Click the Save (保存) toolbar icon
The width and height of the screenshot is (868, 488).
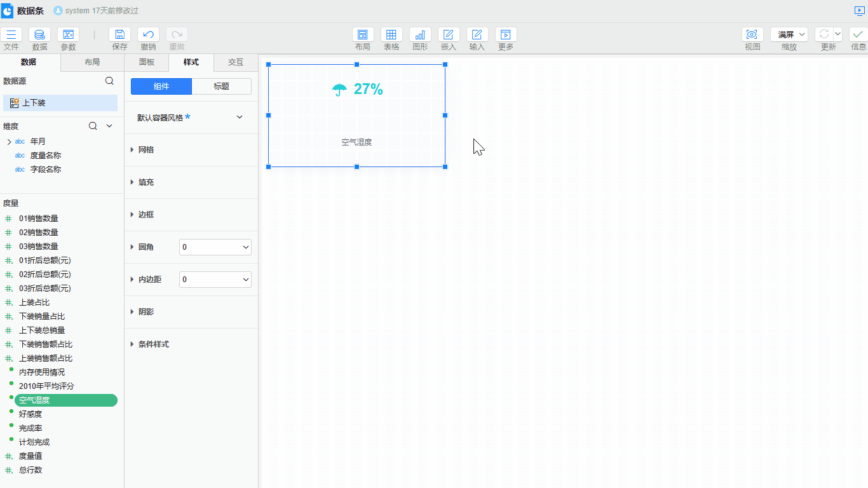coord(119,35)
